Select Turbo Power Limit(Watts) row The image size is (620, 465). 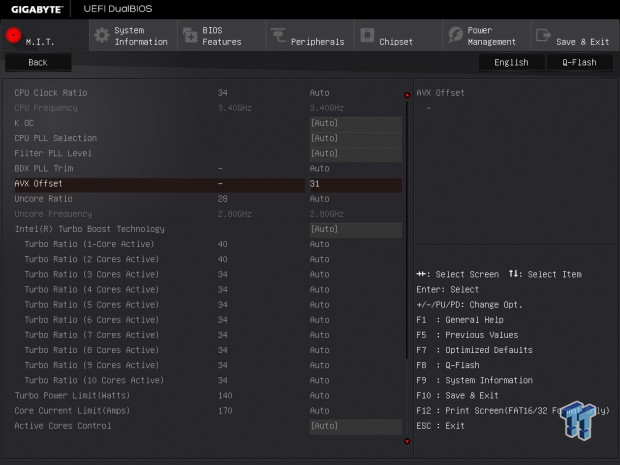(208, 396)
